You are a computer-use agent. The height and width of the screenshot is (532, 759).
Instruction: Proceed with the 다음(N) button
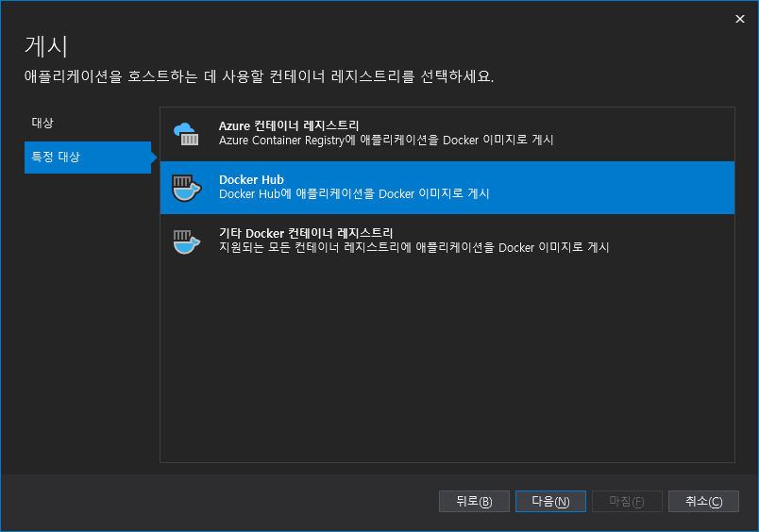(x=550, y=501)
